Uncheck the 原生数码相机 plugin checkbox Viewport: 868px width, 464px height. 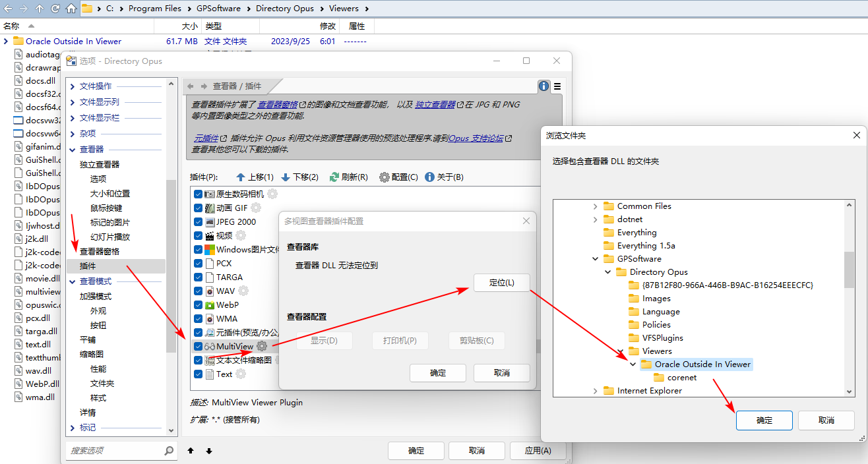pos(198,194)
